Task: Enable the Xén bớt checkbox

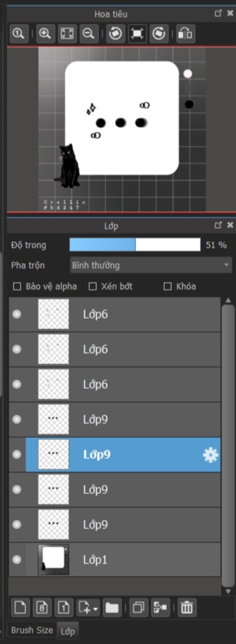Action: point(93,287)
